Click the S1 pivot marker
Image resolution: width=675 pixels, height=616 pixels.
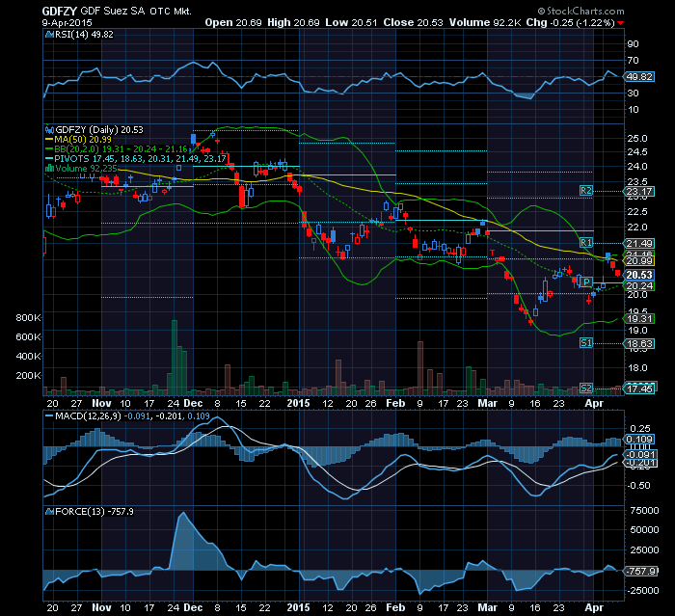point(586,342)
